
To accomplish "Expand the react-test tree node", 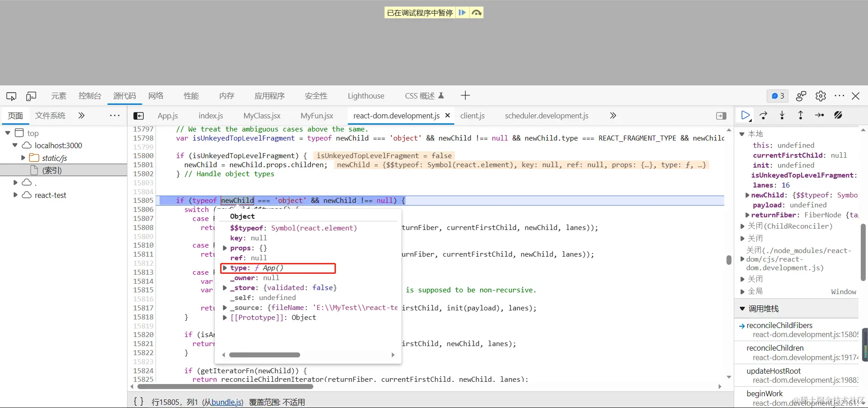I will [x=15, y=195].
